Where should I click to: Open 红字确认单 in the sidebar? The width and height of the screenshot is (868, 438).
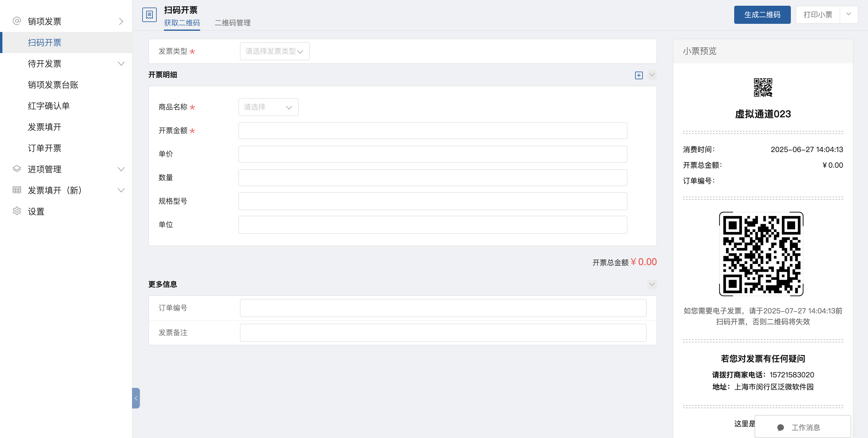[x=49, y=106]
